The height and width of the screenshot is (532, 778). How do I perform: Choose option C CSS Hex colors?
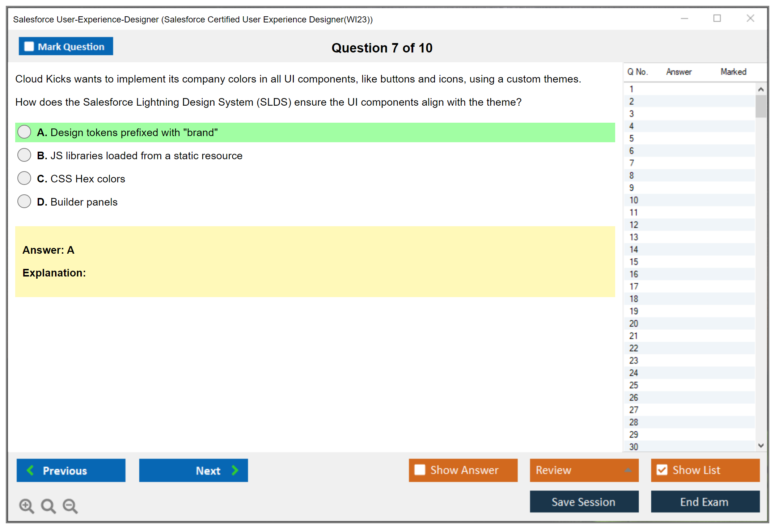(24, 178)
